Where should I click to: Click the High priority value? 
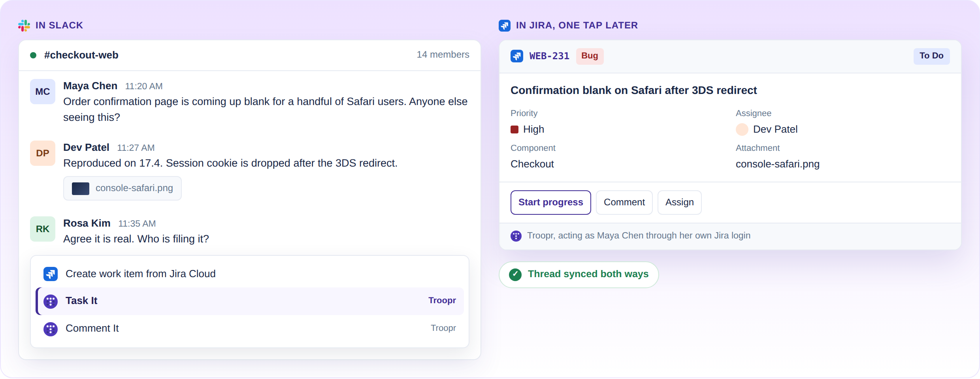point(533,129)
